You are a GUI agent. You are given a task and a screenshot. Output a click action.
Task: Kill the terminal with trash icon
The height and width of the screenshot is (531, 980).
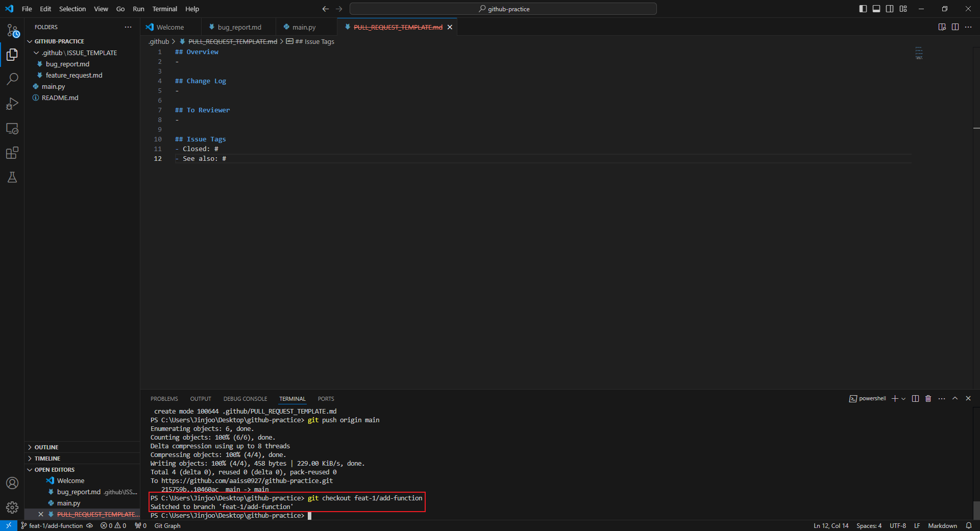click(x=928, y=398)
